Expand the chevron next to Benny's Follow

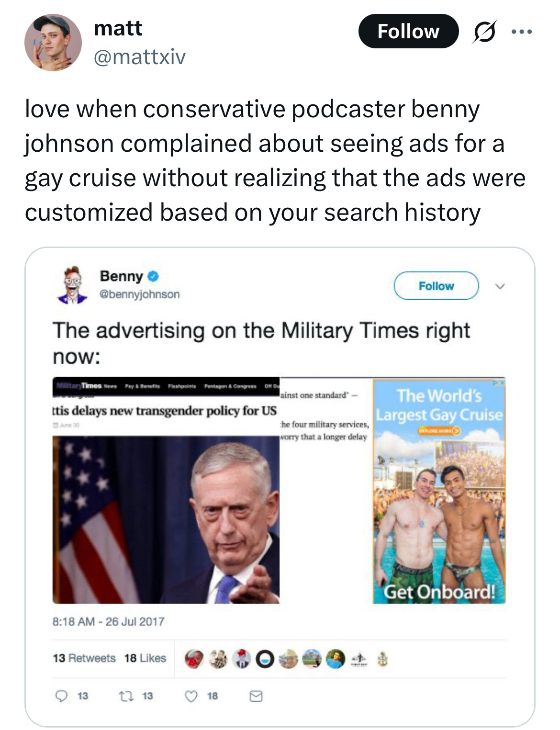tap(500, 286)
